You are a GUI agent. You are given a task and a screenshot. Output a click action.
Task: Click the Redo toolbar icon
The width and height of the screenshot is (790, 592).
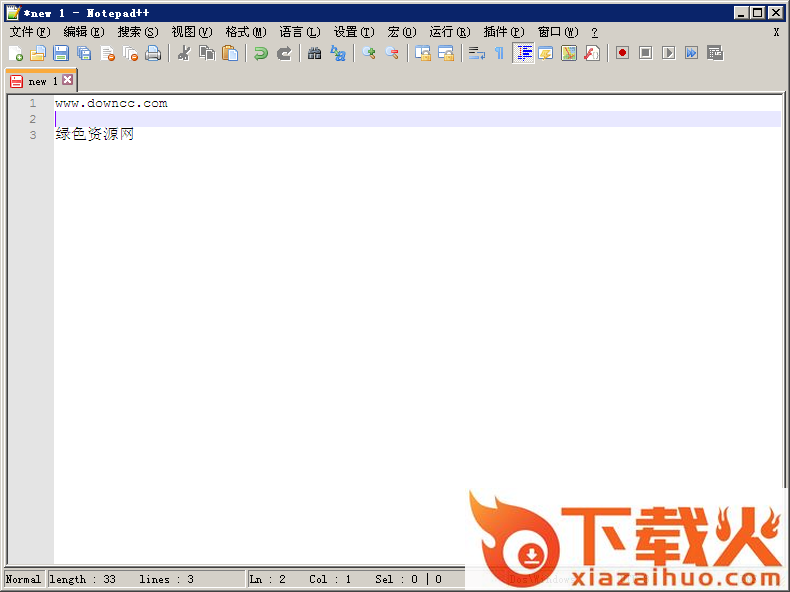(x=284, y=53)
